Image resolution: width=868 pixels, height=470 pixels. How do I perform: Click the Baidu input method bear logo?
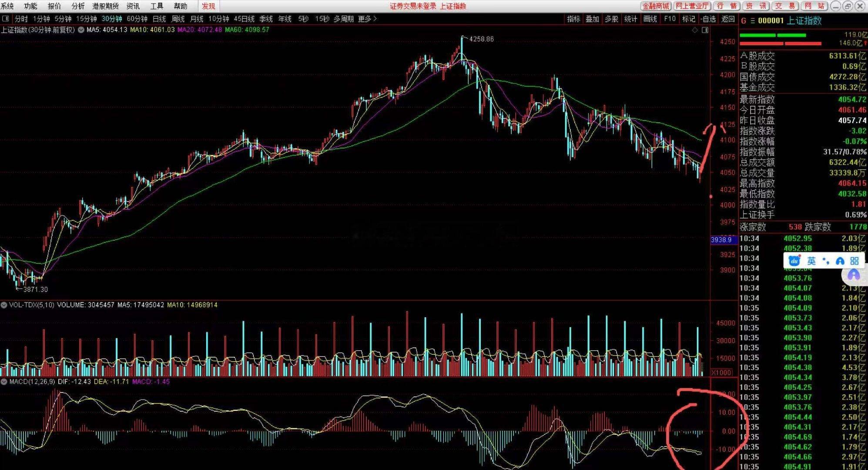pyautogui.click(x=794, y=261)
